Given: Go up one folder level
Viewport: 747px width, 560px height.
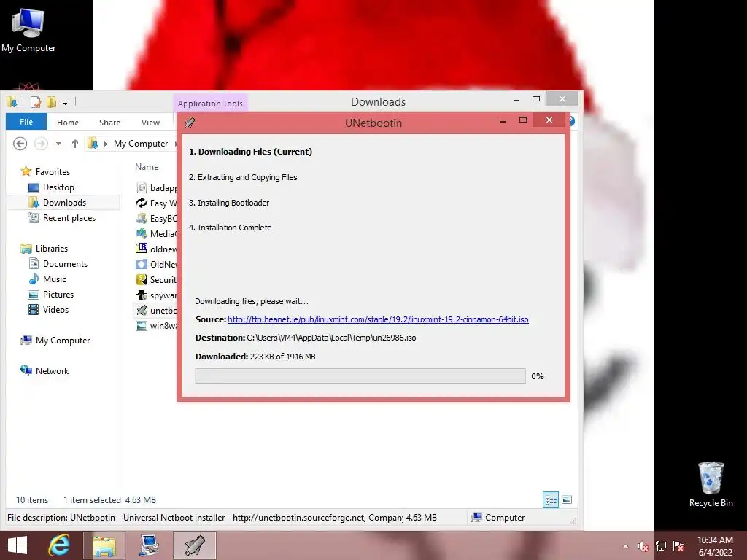Looking at the screenshot, I should tap(75, 144).
